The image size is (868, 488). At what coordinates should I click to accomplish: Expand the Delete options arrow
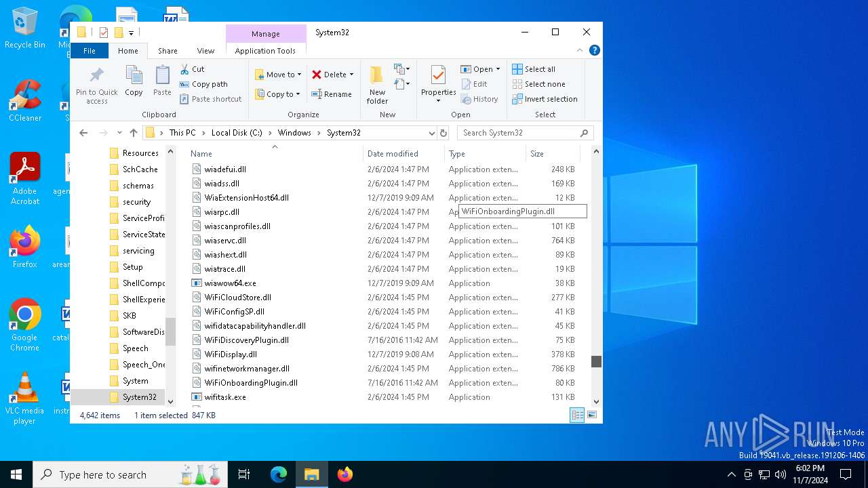(x=351, y=75)
